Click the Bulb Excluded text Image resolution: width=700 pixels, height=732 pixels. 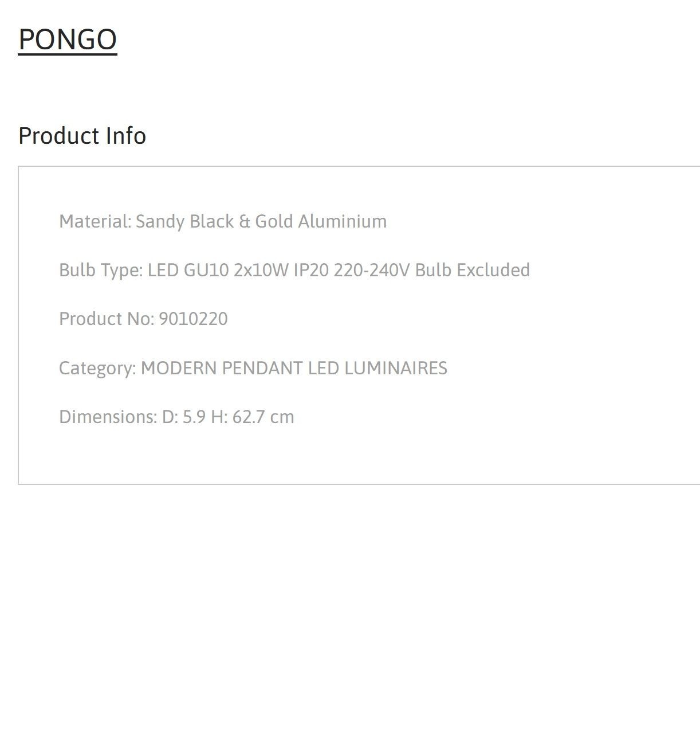tap(473, 270)
